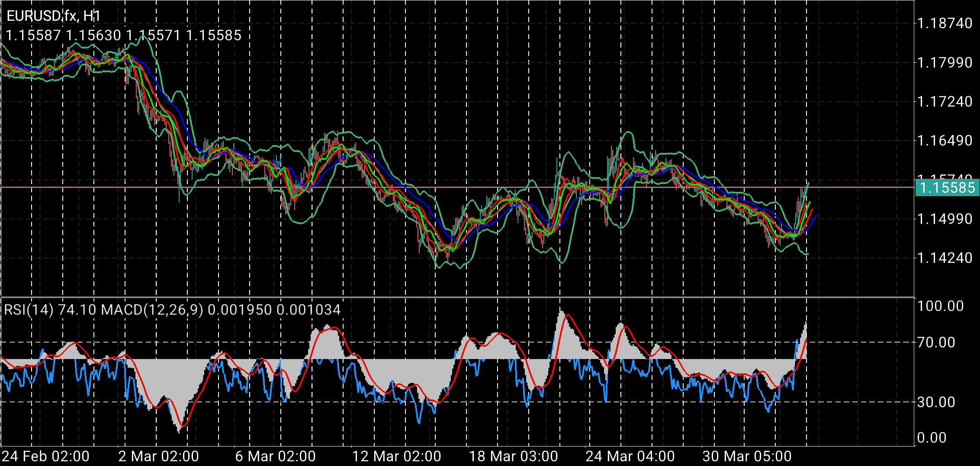Click the current price label 1.15585
Image resolution: width=980 pixels, height=466 pixels.
947,188
